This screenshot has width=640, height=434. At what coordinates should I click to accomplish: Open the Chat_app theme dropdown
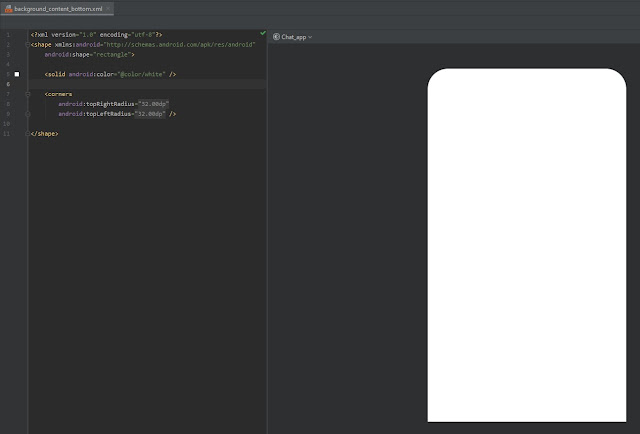(296, 36)
